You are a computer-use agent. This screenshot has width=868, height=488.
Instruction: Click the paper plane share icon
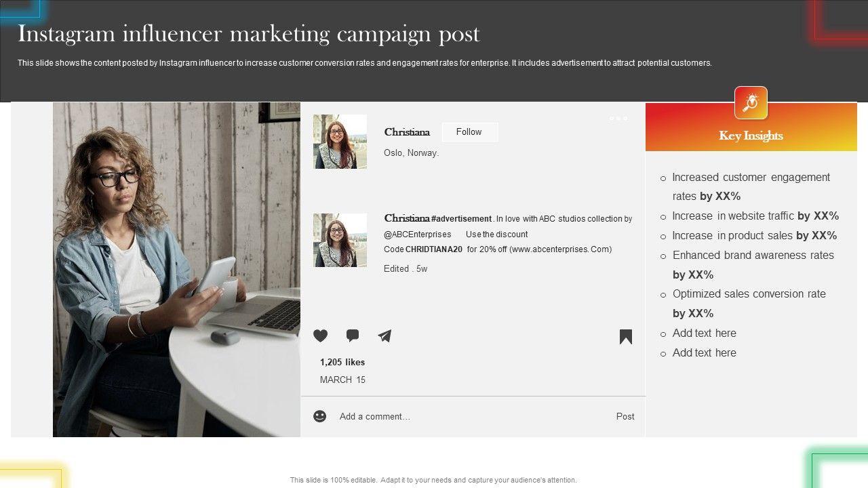(x=384, y=335)
